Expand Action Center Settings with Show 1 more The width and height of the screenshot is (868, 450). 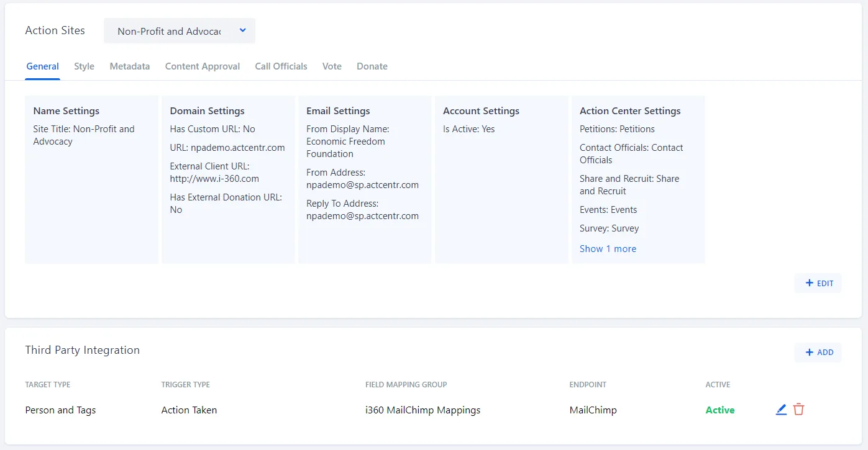[x=608, y=249]
